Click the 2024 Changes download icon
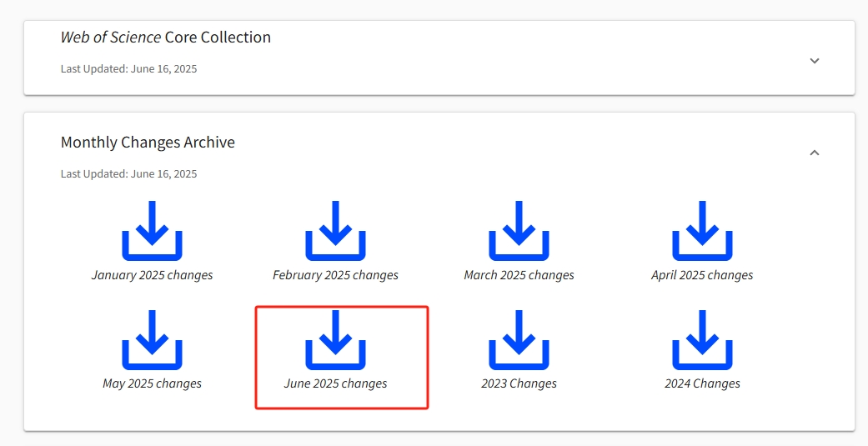This screenshot has height=446, width=868. [702, 339]
